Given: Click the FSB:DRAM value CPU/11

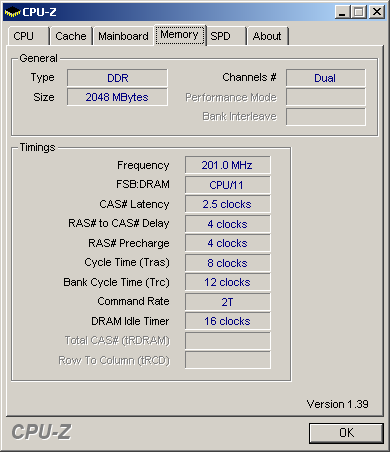Looking at the screenshot, I should (228, 185).
